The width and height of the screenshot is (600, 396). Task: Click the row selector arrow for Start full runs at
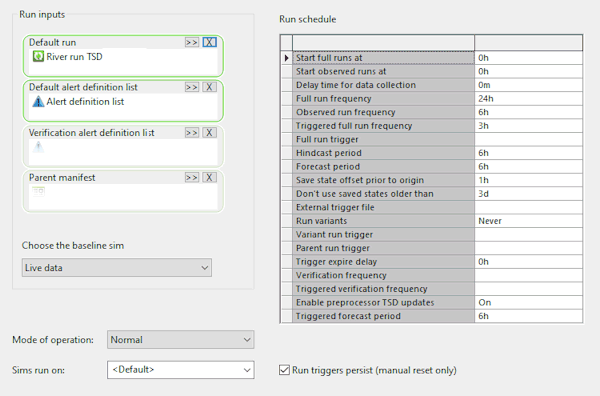[x=287, y=58]
